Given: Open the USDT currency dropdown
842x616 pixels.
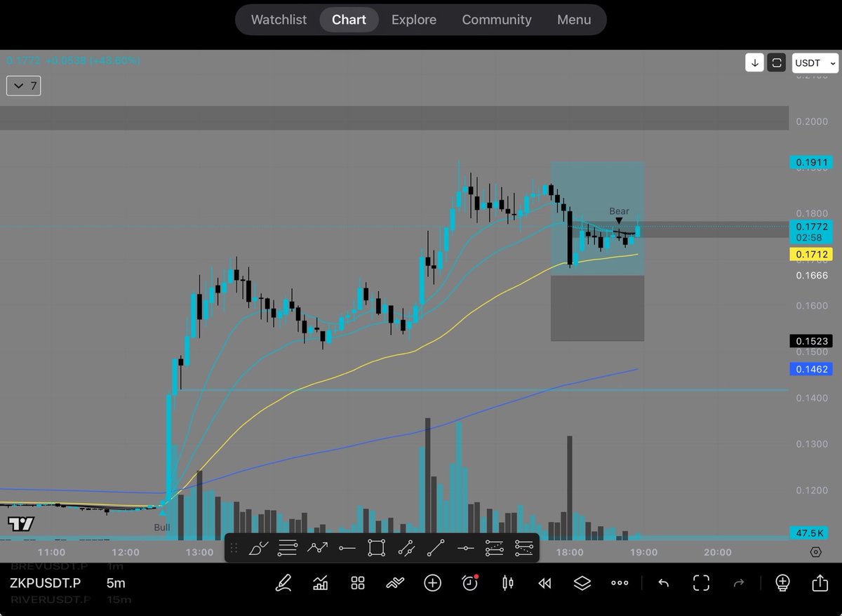Looking at the screenshot, I should click(x=815, y=62).
